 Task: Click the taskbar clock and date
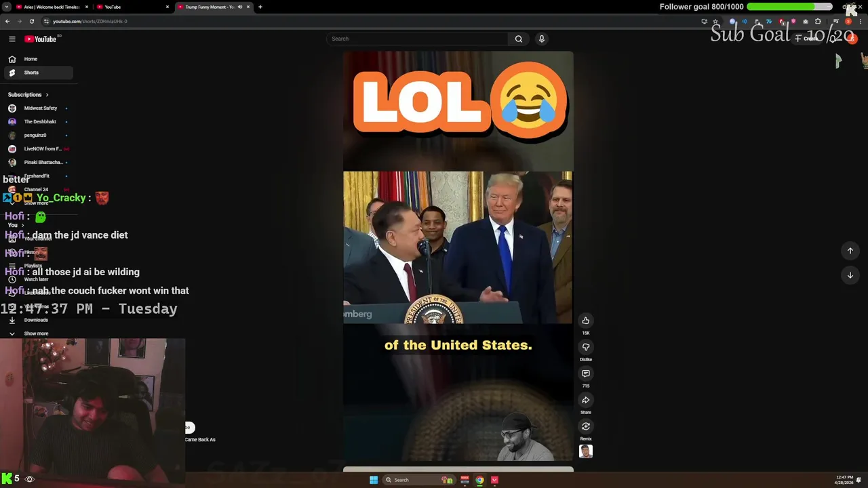coord(845,480)
